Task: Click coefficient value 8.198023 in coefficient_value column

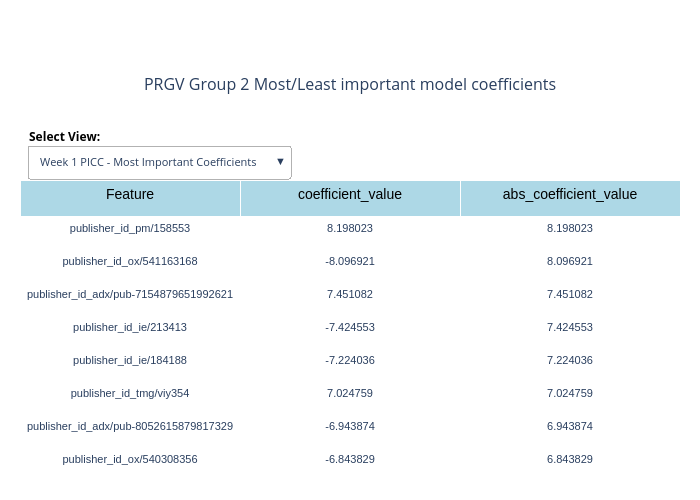Action: click(350, 228)
